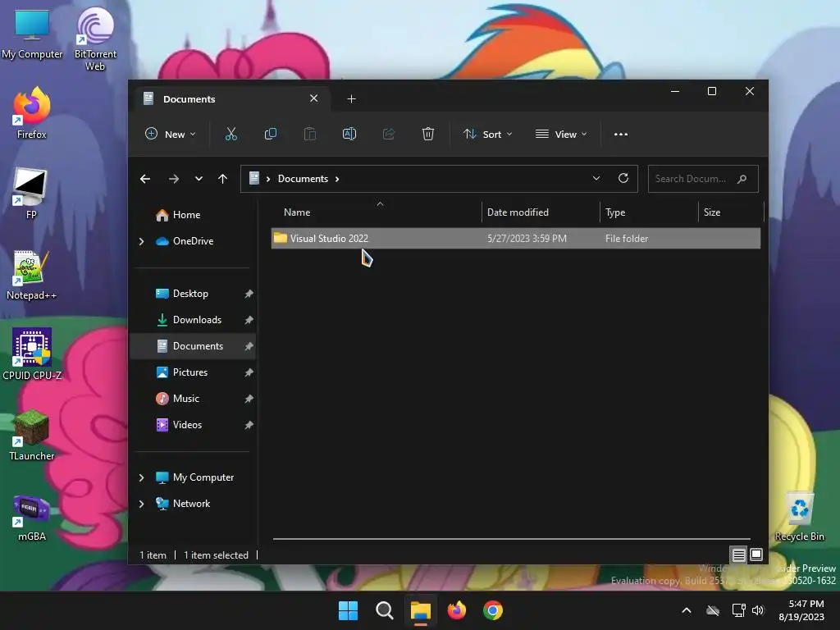This screenshot has height=630, width=840.
Task: Open recent locations dropdown arrow
Action: (199, 179)
